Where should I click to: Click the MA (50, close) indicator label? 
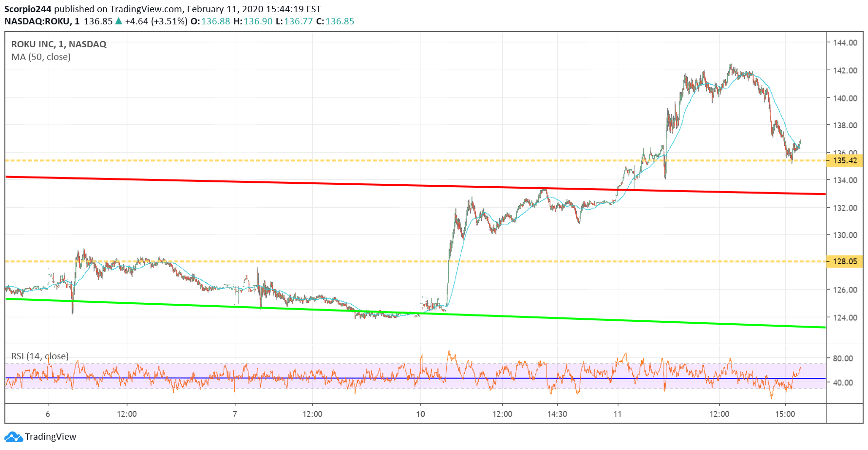[x=41, y=57]
